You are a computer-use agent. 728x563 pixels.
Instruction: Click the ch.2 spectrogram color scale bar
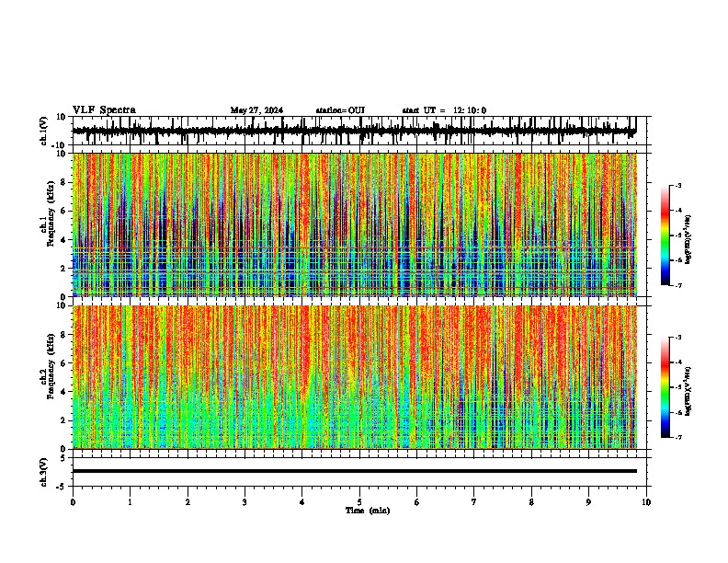click(665, 387)
